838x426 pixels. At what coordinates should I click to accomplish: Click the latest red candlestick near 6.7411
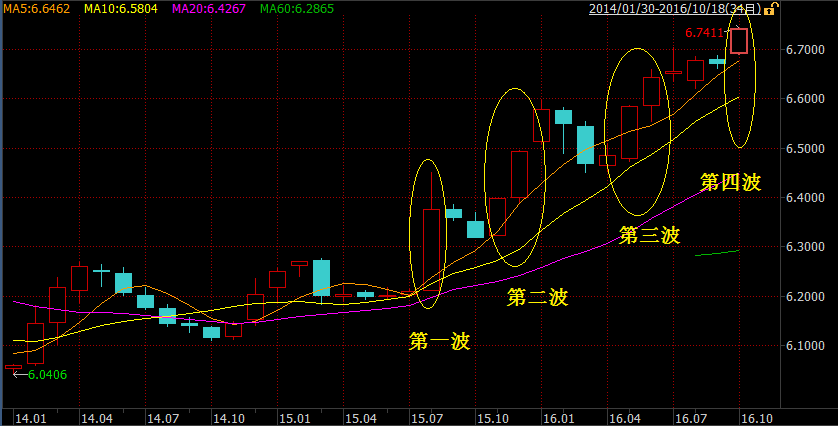tap(739, 41)
